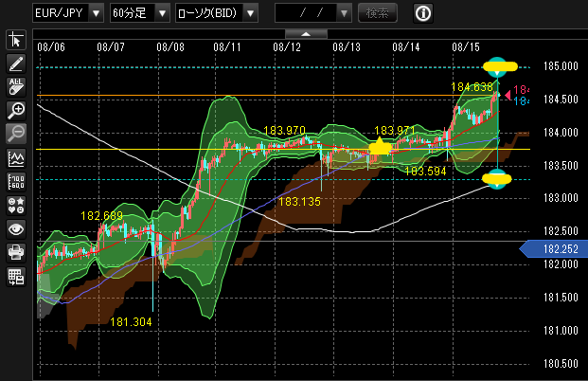Activate the pencil drawing tool
Image resolution: width=588 pixels, height=381 pixels.
(16, 63)
